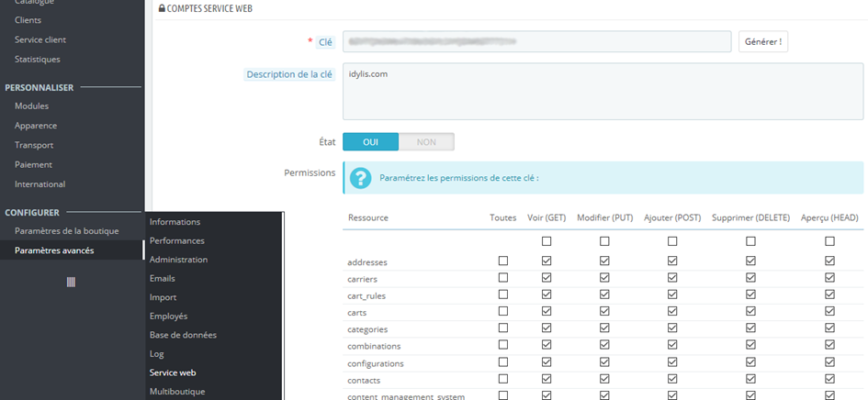Check the Toutes checkbox for addresses
This screenshot has height=400, width=868.
point(502,261)
